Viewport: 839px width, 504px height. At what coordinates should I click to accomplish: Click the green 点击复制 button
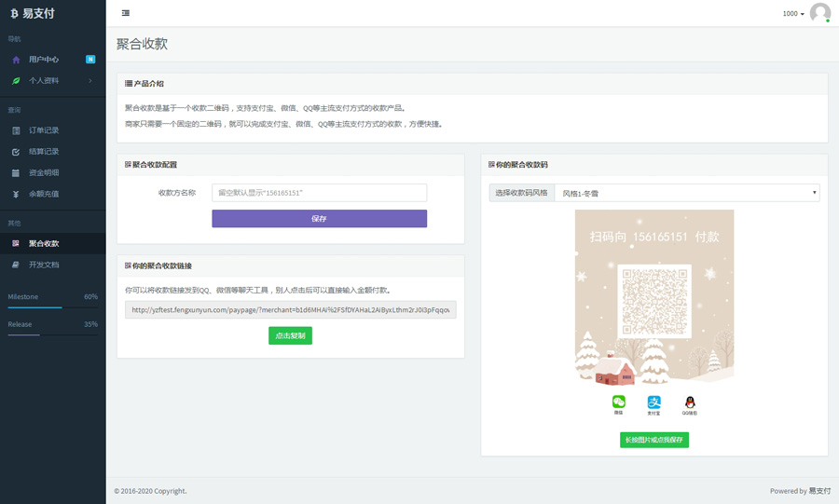pos(290,335)
